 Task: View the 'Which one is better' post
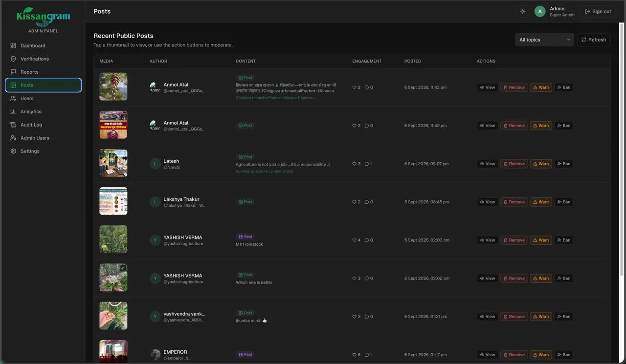coord(487,278)
